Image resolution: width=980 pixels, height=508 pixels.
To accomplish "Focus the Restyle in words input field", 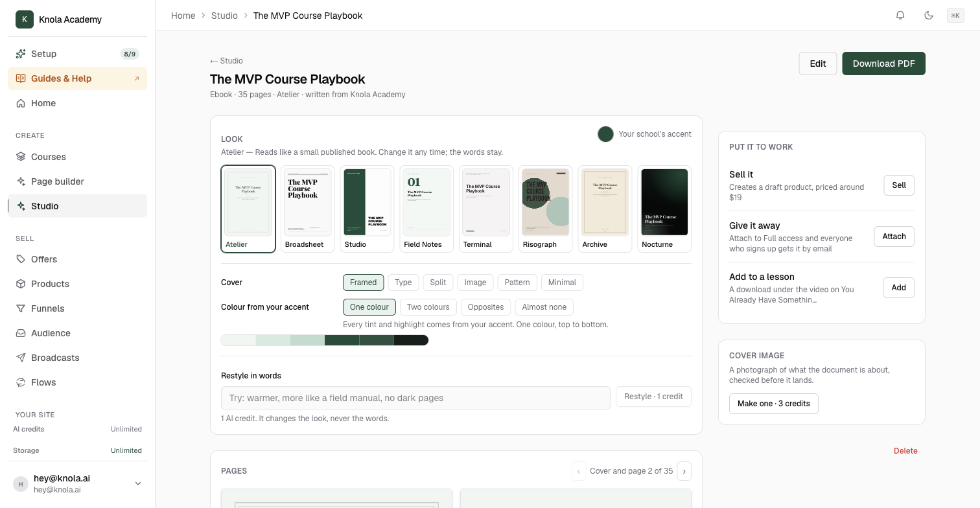I will coord(415,398).
